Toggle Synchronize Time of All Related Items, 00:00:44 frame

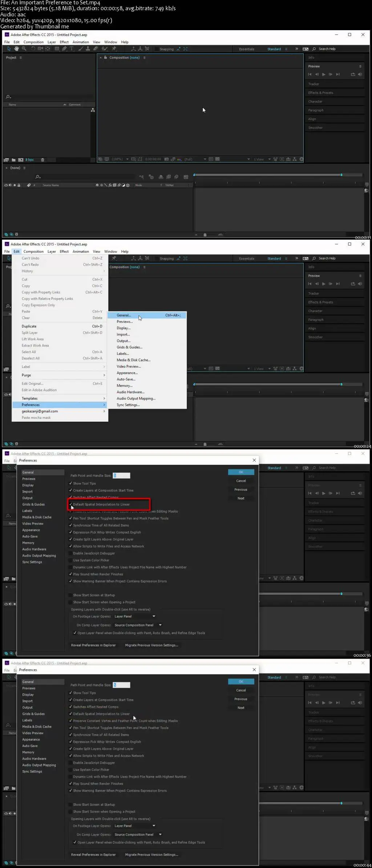pos(70,735)
